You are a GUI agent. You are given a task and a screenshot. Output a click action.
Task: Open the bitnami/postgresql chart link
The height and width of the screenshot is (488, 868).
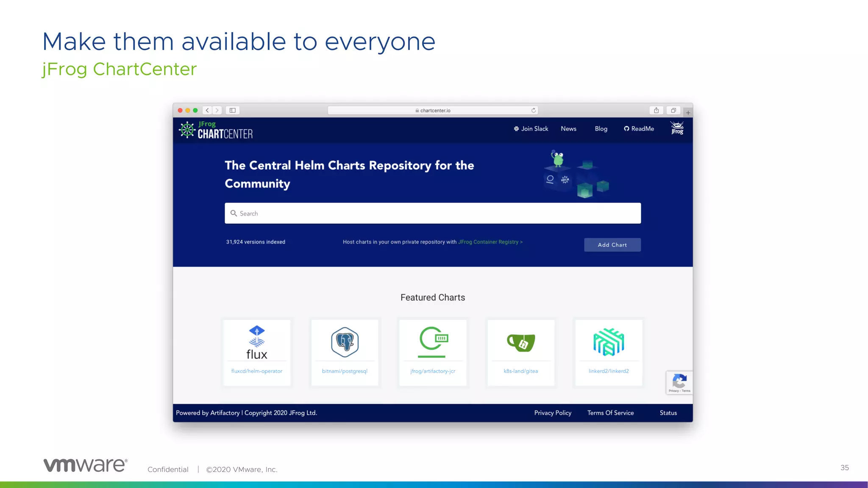[345, 371]
